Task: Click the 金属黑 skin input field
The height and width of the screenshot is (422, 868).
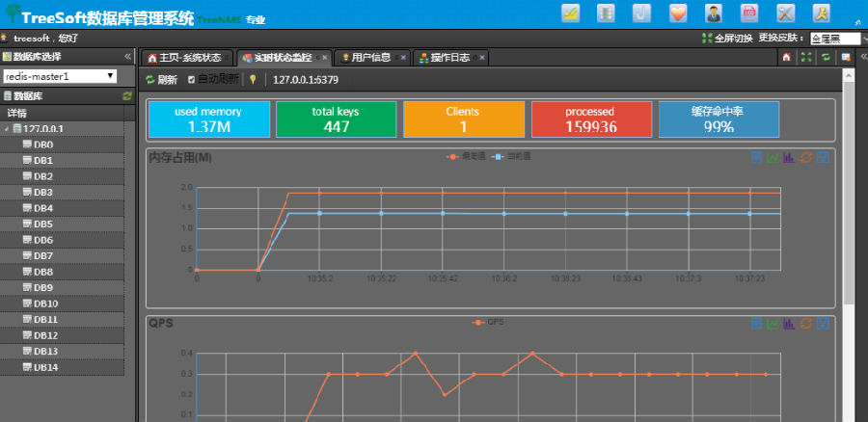Action: (835, 39)
